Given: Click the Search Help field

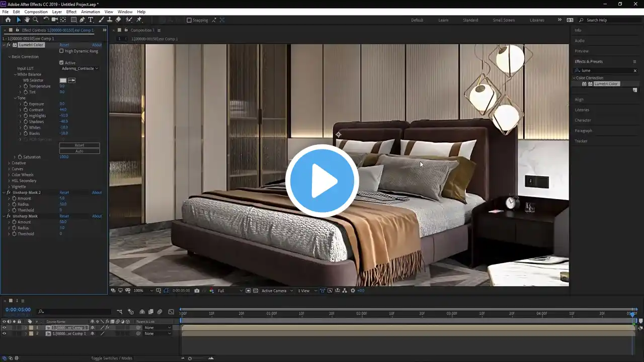Looking at the screenshot, I should click(x=609, y=20).
